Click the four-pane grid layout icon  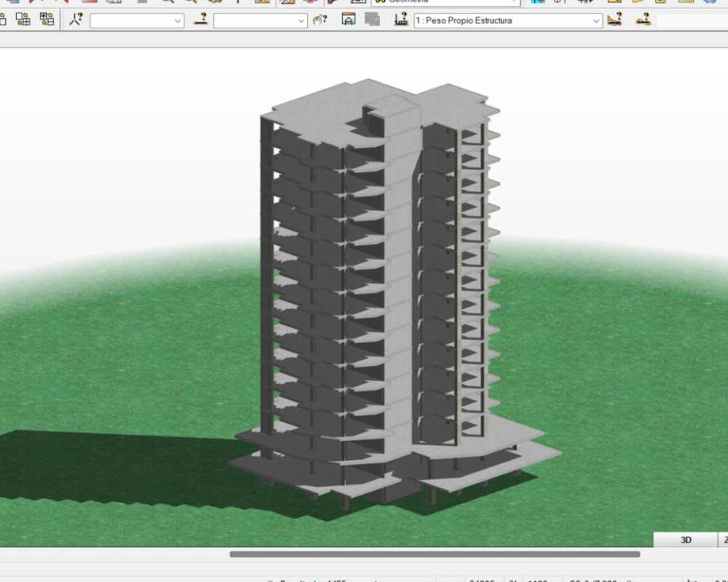click(x=23, y=20)
